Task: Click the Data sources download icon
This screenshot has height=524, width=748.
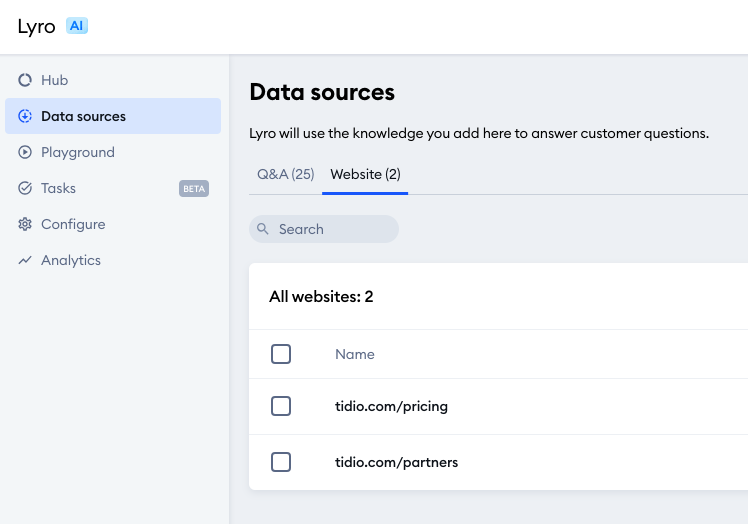Action: [25, 116]
